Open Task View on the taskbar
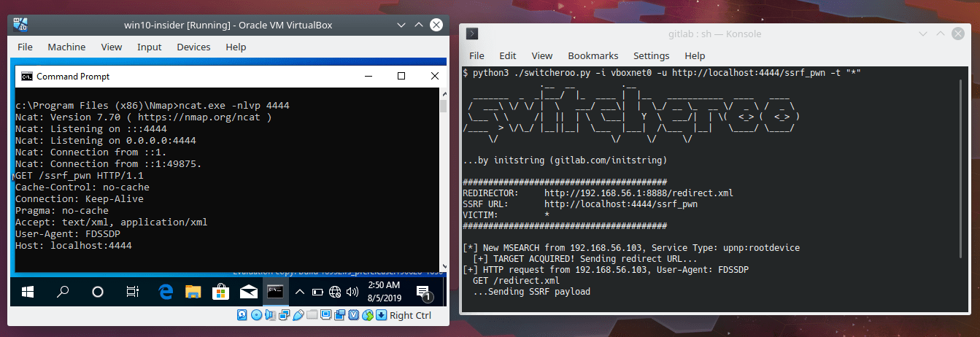The image size is (980, 337). 133,293
